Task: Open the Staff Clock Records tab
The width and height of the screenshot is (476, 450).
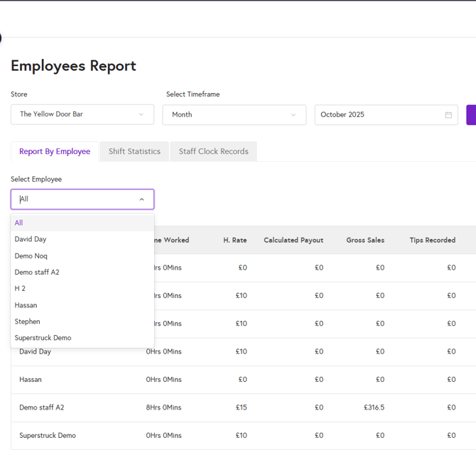Action: pyautogui.click(x=213, y=151)
